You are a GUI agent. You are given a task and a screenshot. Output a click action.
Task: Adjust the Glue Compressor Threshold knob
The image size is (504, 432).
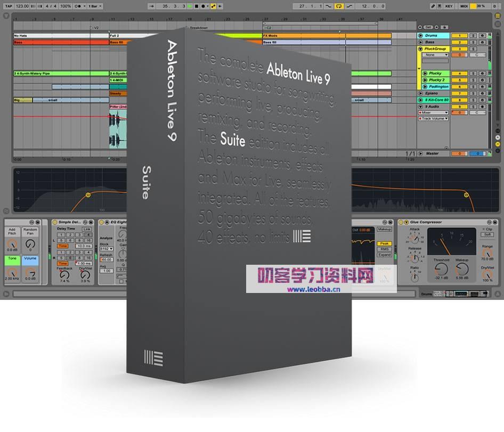[441, 268]
